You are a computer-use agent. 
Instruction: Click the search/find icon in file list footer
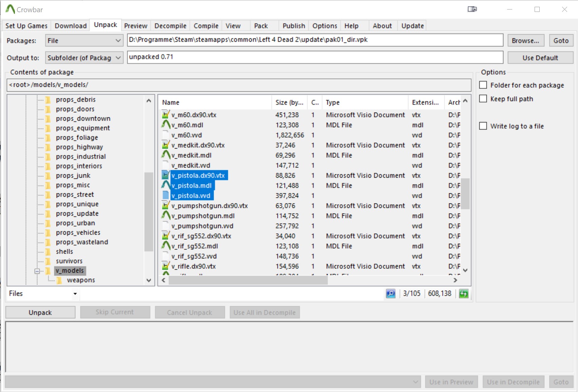391,294
